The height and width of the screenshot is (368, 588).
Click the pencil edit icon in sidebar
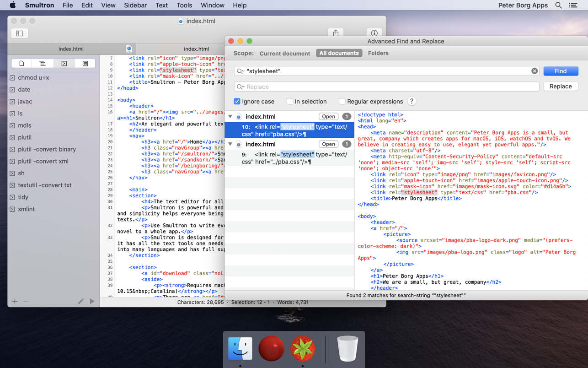point(80,301)
